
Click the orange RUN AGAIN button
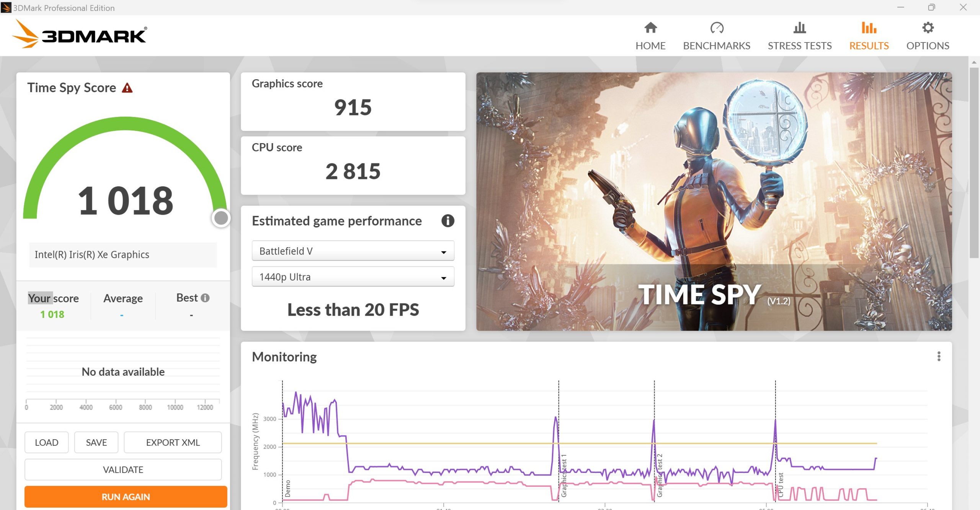126,497
